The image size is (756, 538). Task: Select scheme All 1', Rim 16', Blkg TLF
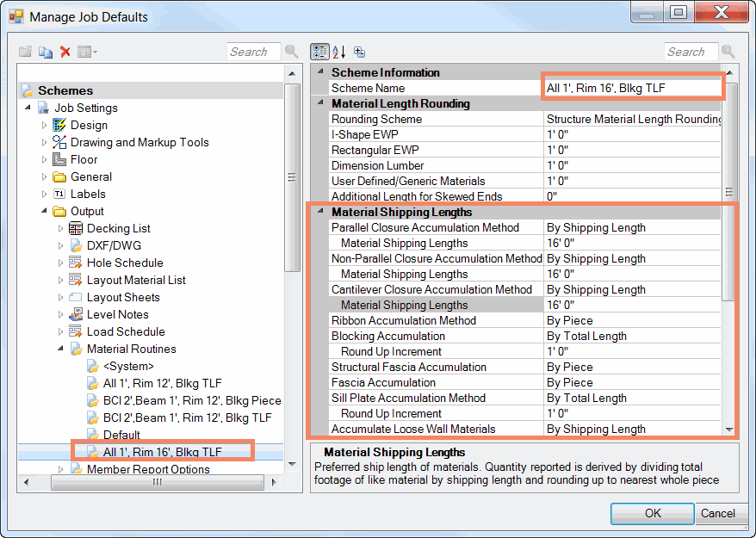[162, 452]
